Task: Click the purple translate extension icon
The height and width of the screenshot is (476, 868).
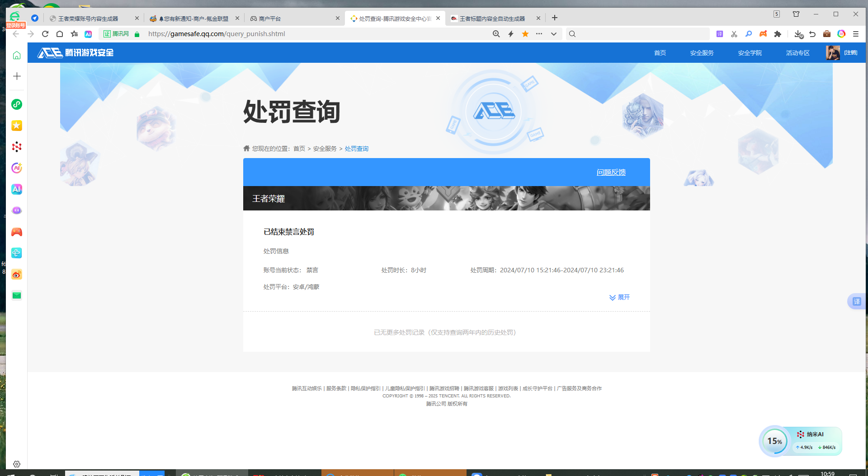Action: tap(720, 34)
